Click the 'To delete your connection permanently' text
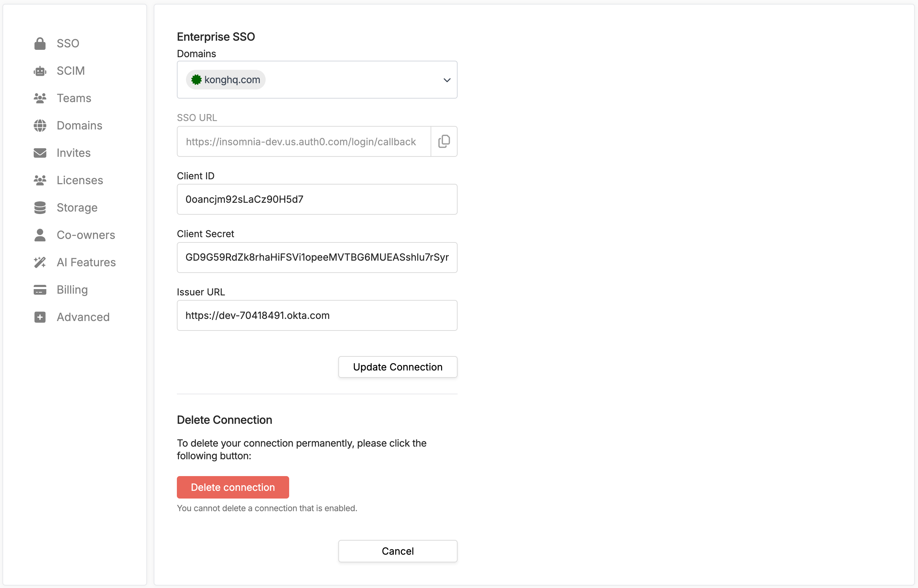Screen dimensions: 918x588 (x=302, y=449)
